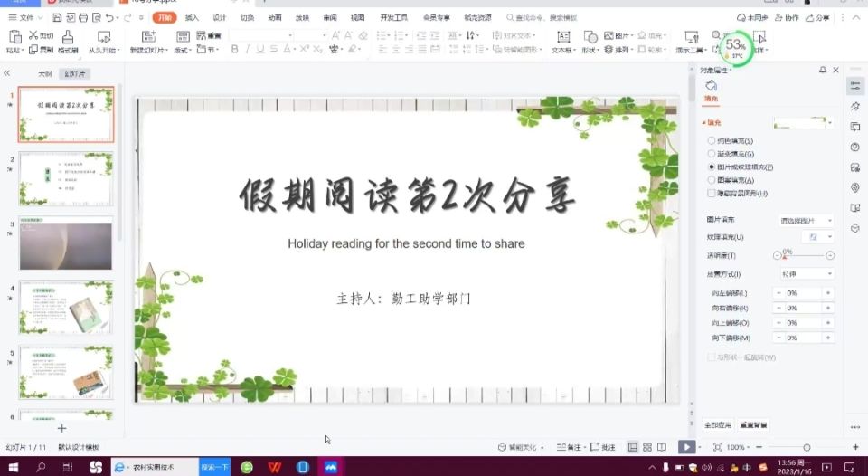This screenshot has width=868, height=476.
Task: Open WPS app from Windows taskbar
Action: [274, 467]
